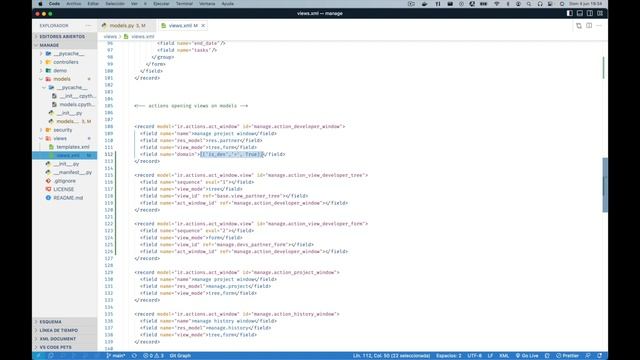Open Spotlight search in menu bar
The width and height of the screenshot is (640, 360).
click(529, 4)
